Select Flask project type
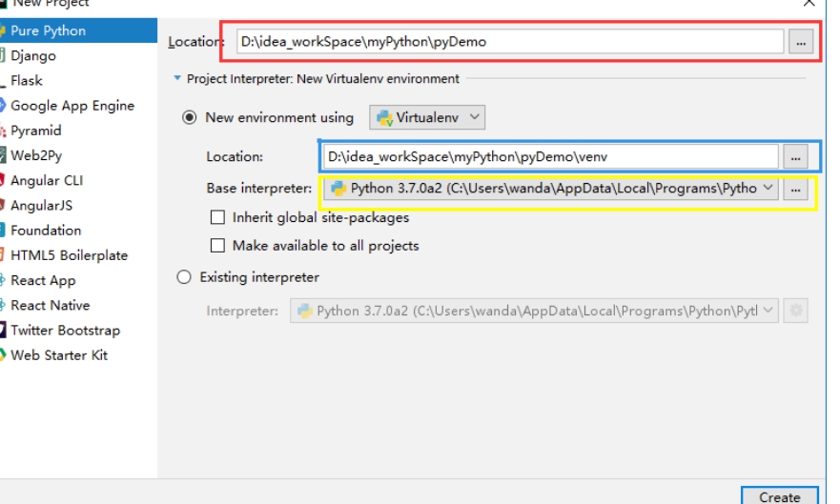Screen dimensions: 840x504 pyautogui.click(x=27, y=81)
